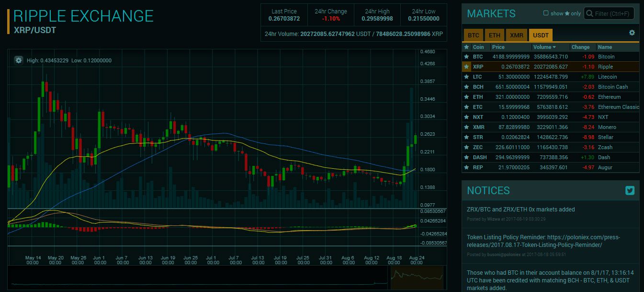Star the REP market row
Viewport: 644px width, 292px height.
point(466,167)
